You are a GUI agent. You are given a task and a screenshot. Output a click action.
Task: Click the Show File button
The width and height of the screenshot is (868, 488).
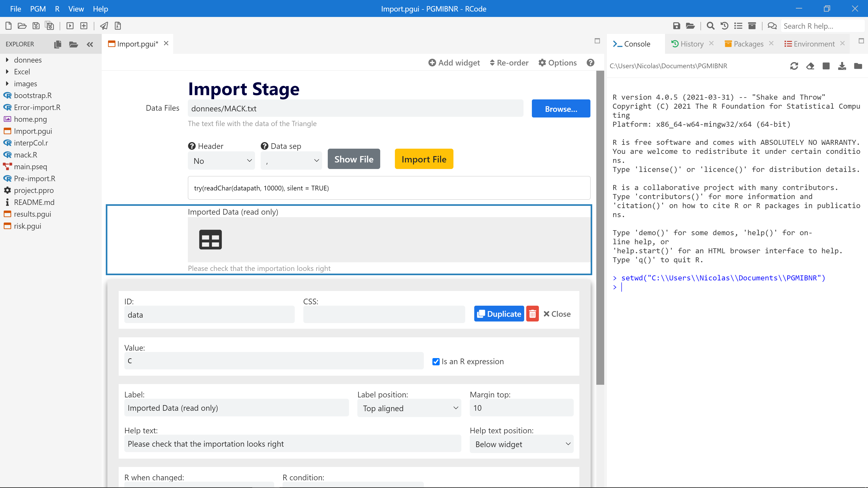(354, 159)
